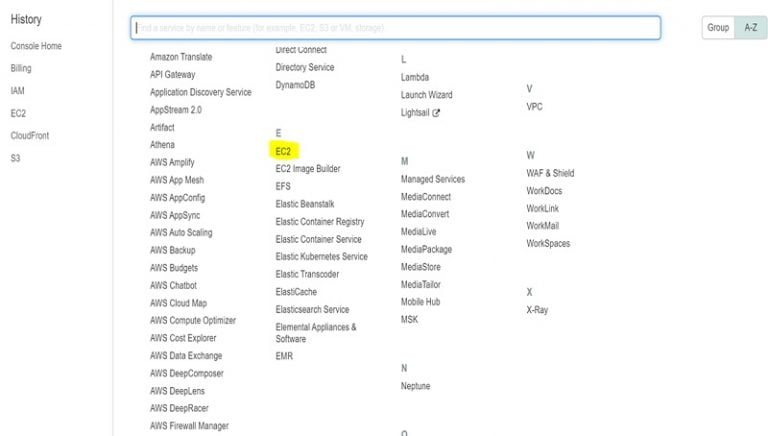The image size is (768, 436).
Task: Open DynamoDB service link
Action: point(297,85)
